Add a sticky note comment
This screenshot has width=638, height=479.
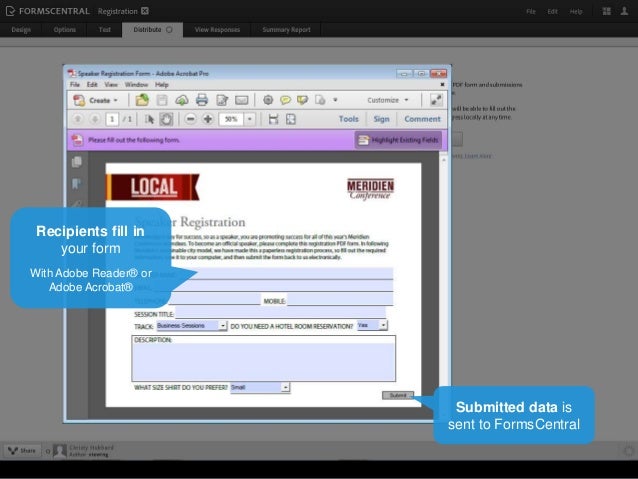[285, 100]
